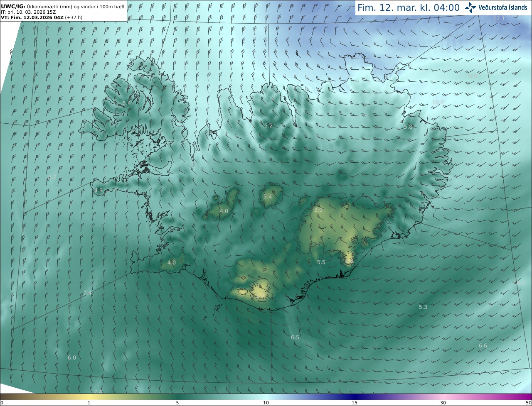Click the 'UWC/IG: Úrkomumætti (mm)' title line
Viewport: 532px width, 406px height.
coord(63,6)
